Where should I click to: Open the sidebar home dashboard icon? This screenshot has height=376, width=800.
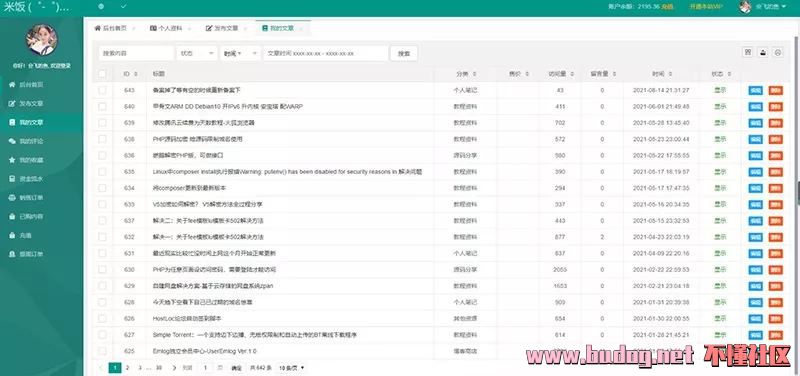[x=12, y=85]
